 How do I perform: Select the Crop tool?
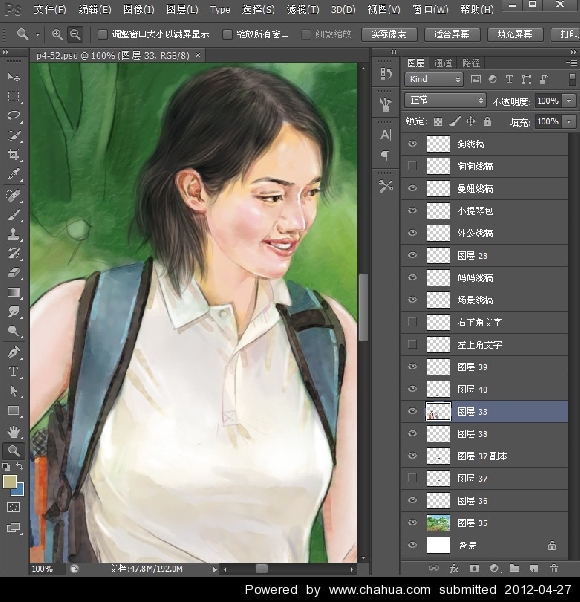(x=13, y=155)
